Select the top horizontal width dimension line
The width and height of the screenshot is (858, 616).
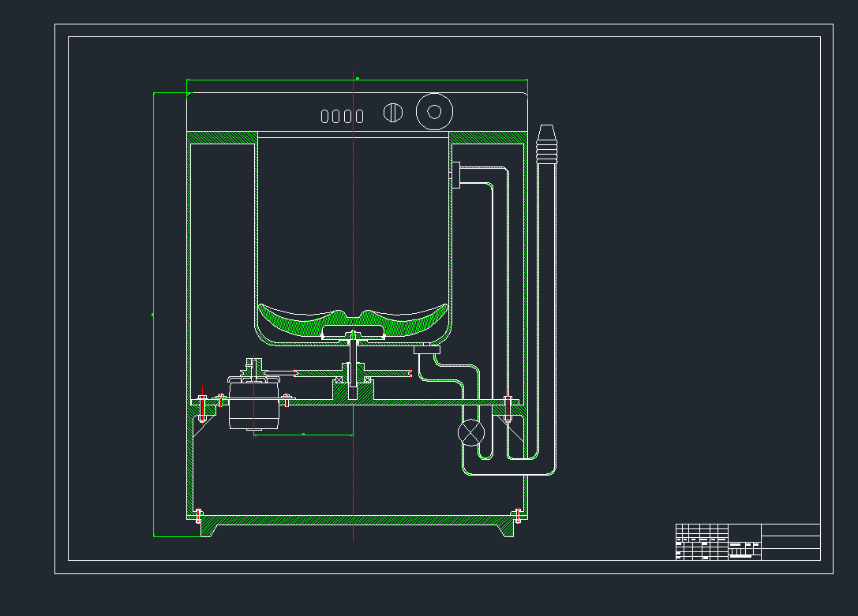357,80
